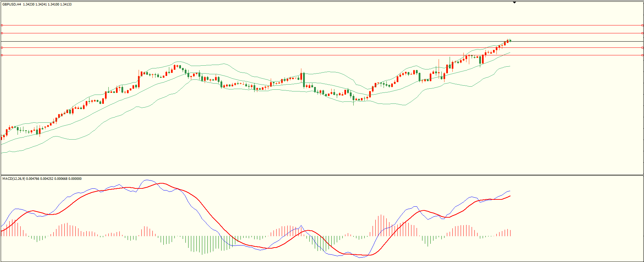Click the MACD value 0.004766
The width and height of the screenshot is (644, 262).
[x=33, y=179]
